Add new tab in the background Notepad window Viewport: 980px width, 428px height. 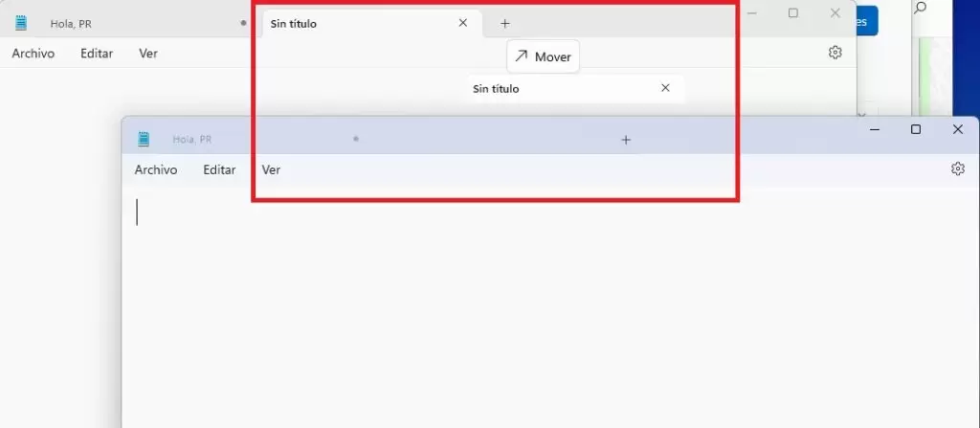(x=505, y=23)
